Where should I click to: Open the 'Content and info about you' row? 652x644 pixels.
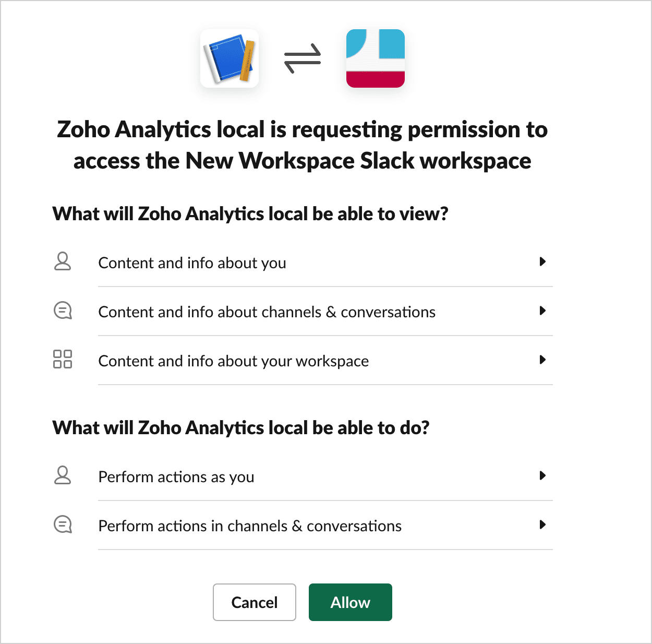click(303, 262)
